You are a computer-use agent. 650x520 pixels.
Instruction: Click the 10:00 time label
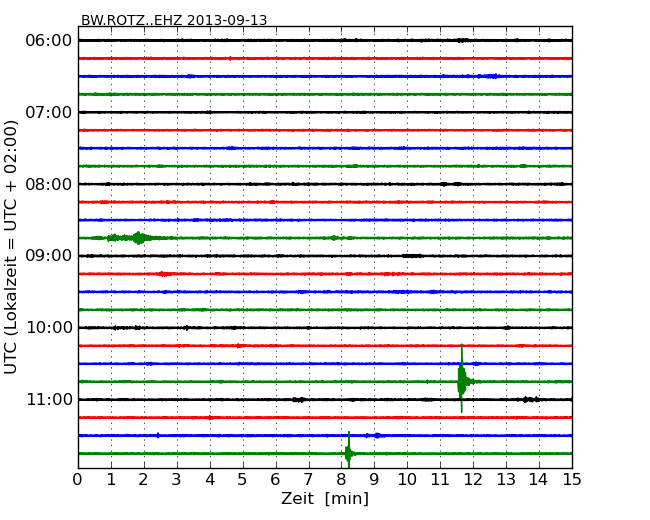49,328
